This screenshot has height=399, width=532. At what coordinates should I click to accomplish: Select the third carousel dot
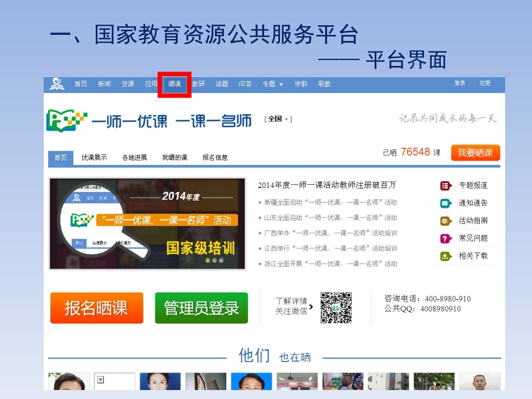(x=221, y=260)
